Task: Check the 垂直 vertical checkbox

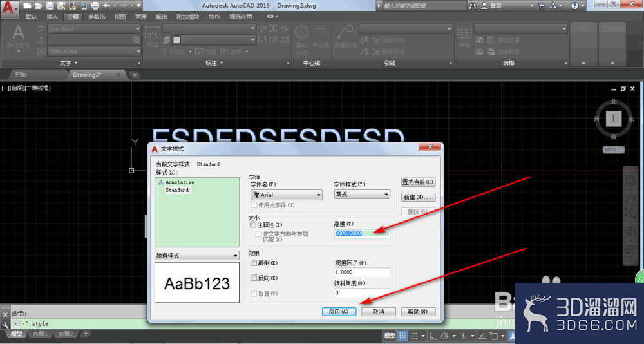Action: click(x=254, y=294)
